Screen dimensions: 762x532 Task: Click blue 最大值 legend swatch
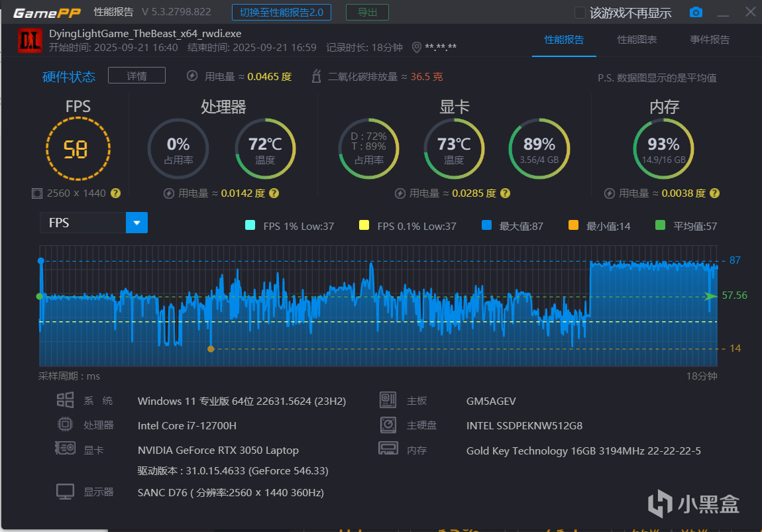point(486,225)
